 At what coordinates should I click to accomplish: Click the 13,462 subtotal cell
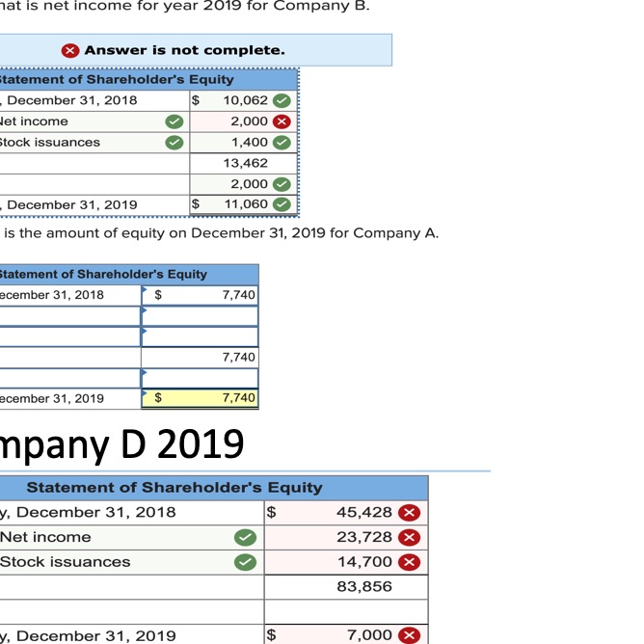[x=243, y=164]
